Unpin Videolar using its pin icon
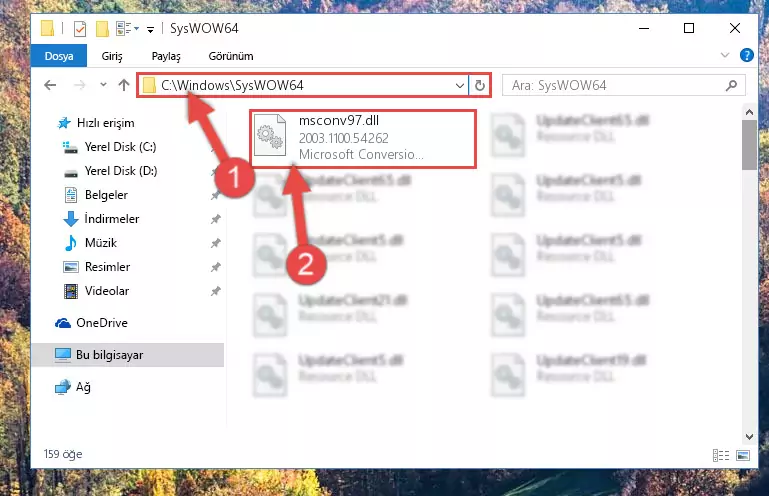769x496 pixels. coord(215,291)
